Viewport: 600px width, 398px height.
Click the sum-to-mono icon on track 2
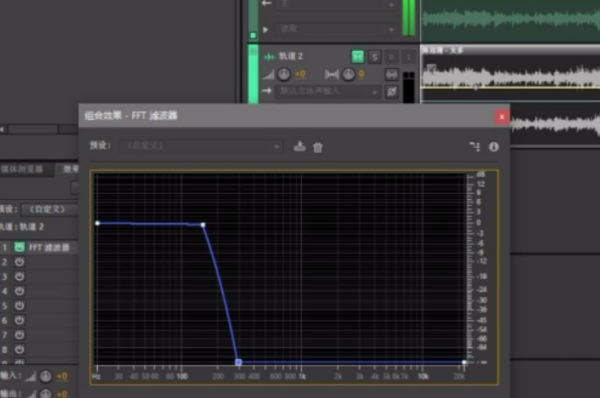391,74
